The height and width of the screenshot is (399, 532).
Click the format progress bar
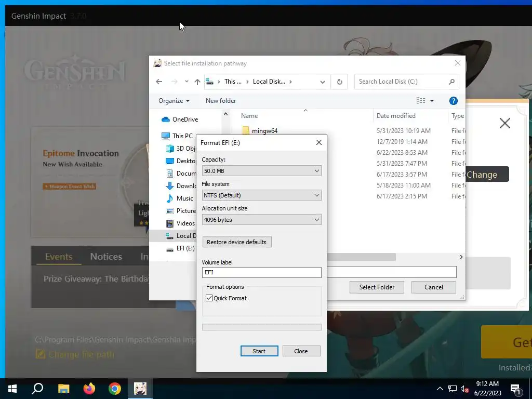click(262, 327)
